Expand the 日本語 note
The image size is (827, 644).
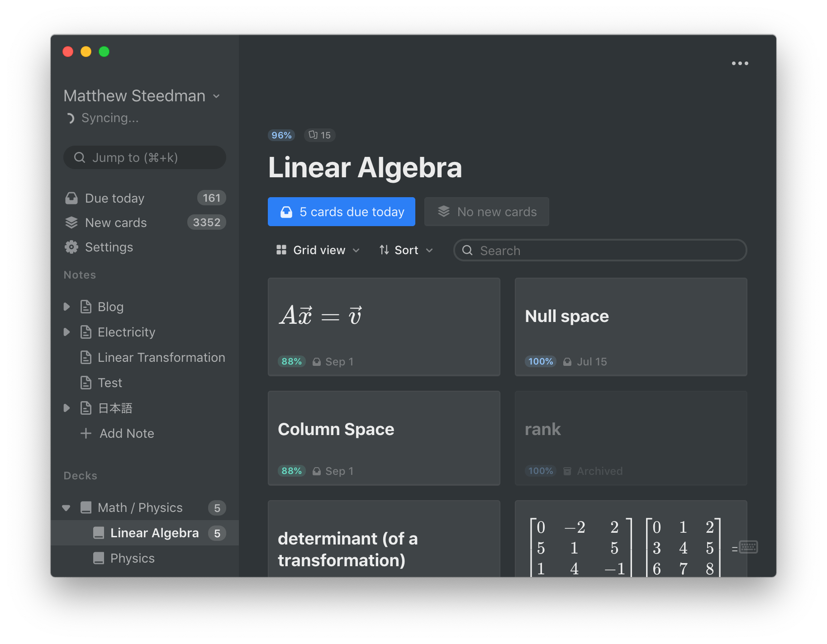pos(67,408)
